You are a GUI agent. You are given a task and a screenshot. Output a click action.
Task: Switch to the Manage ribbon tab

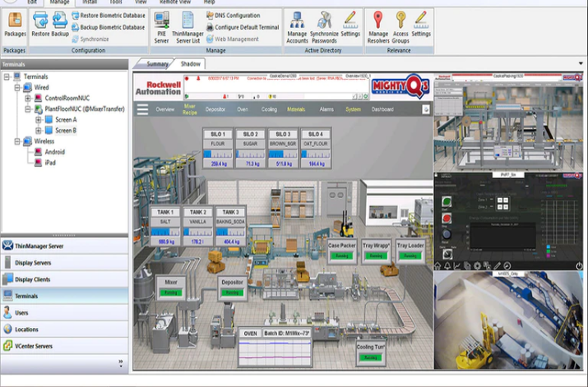[60, 2]
